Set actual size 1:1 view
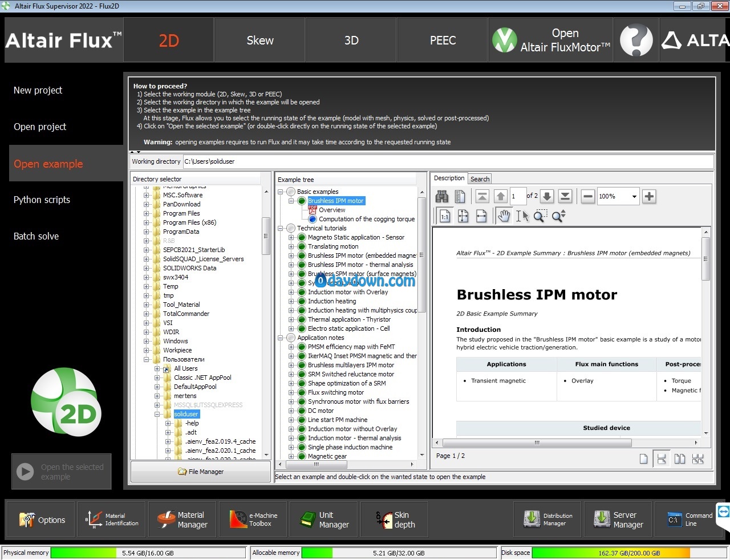 [x=445, y=216]
